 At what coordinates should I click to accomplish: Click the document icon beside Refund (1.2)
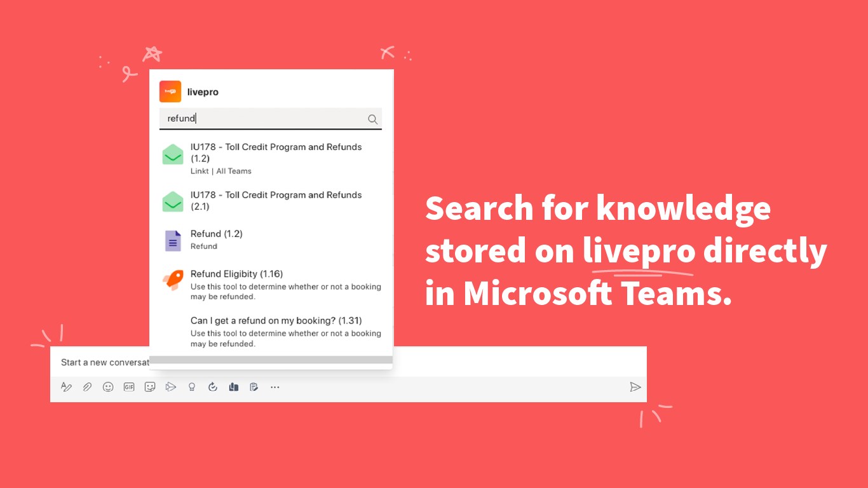click(x=173, y=241)
